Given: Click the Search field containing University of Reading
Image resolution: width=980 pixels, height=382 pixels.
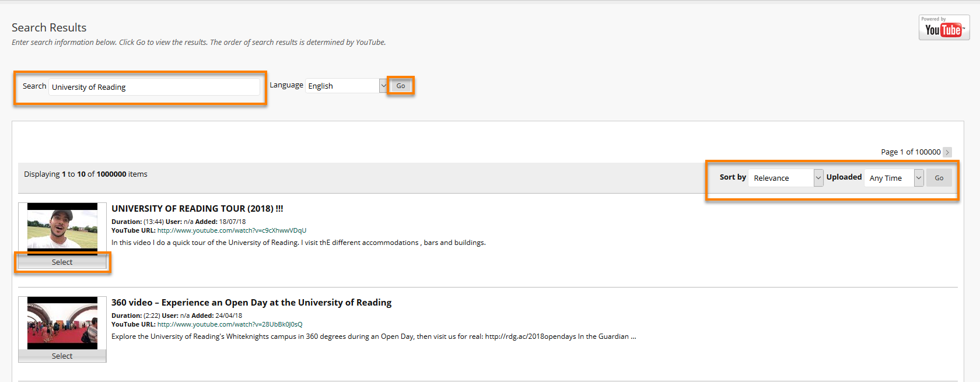Looking at the screenshot, I should (x=154, y=87).
